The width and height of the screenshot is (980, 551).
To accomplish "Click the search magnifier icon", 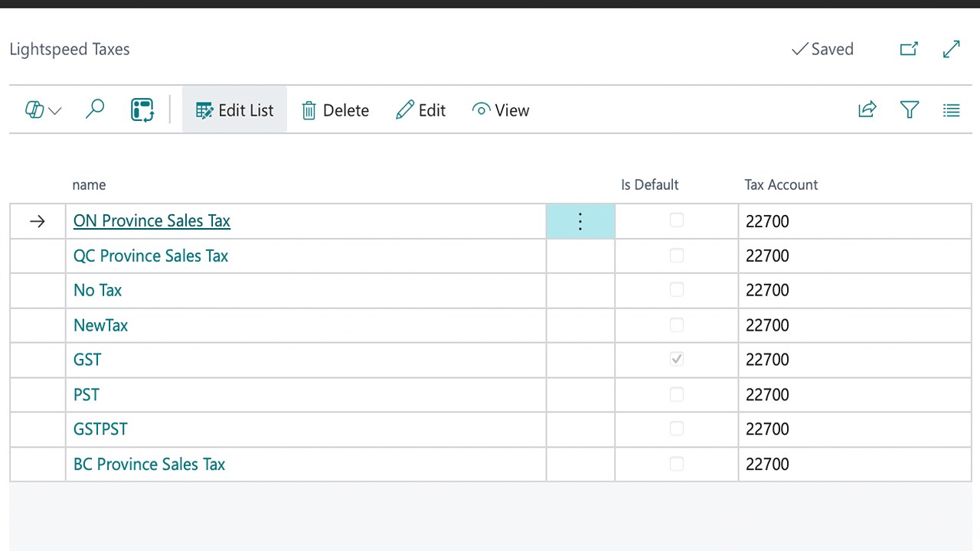I will (x=95, y=109).
